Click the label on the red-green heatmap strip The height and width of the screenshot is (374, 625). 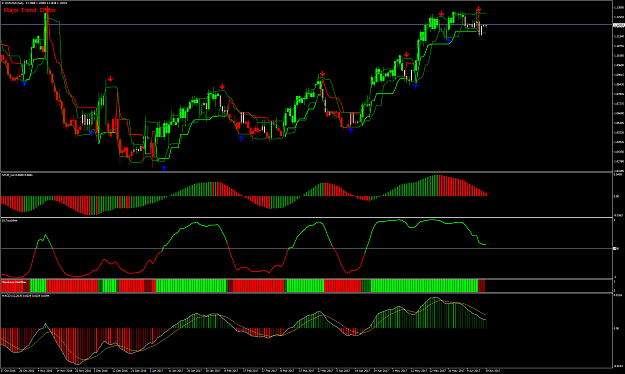pos(14,282)
